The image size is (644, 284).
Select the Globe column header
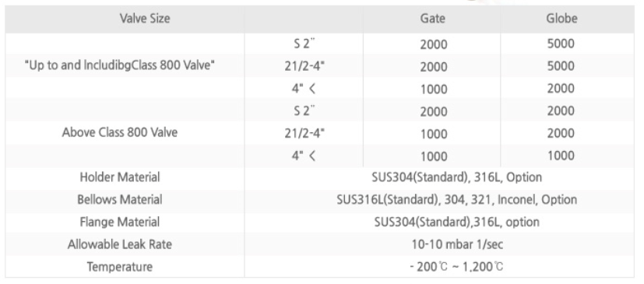tap(561, 19)
